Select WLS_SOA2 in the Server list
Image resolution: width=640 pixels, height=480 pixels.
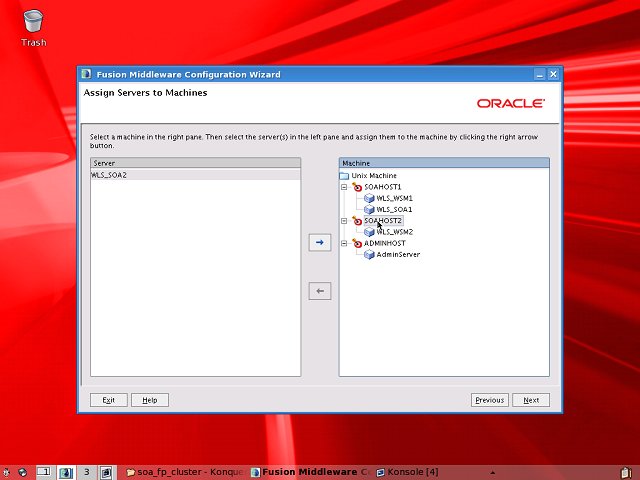pyautogui.click(x=195, y=175)
